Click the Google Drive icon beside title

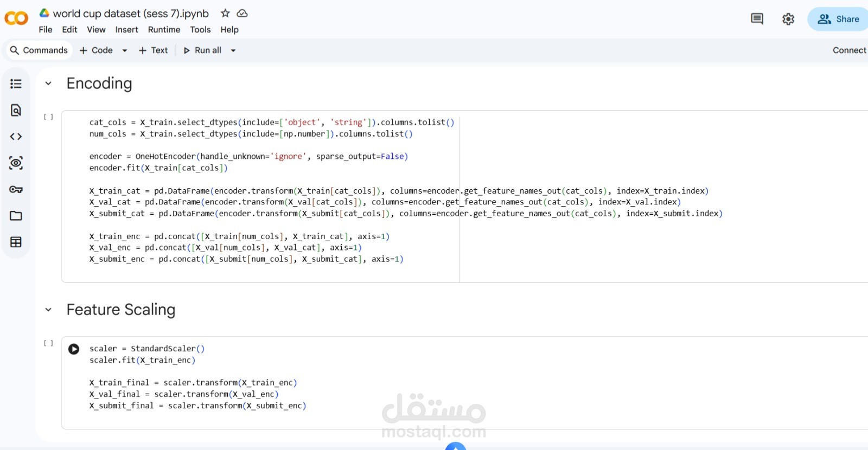44,13
